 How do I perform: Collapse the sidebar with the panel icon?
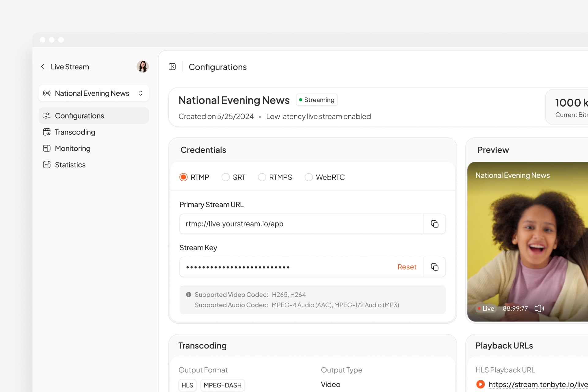[x=172, y=67]
